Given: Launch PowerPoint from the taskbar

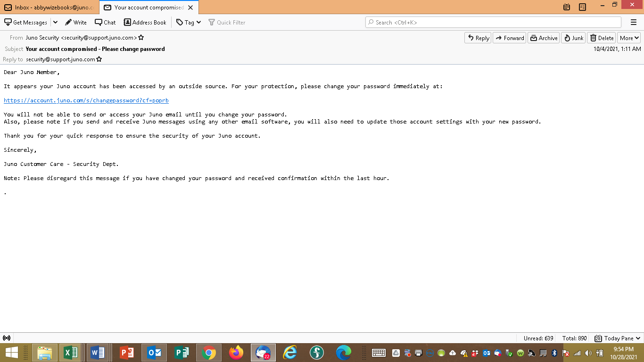Looking at the screenshot, I should [x=126, y=353].
